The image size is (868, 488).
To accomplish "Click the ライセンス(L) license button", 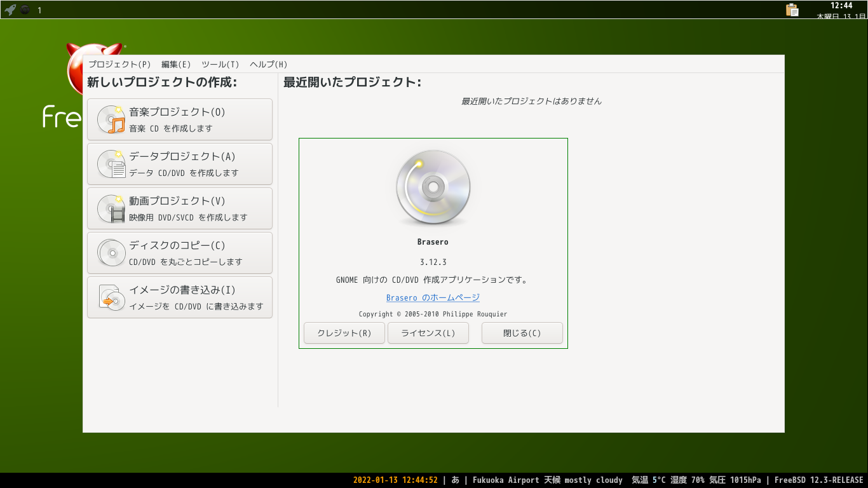I will 428,333.
